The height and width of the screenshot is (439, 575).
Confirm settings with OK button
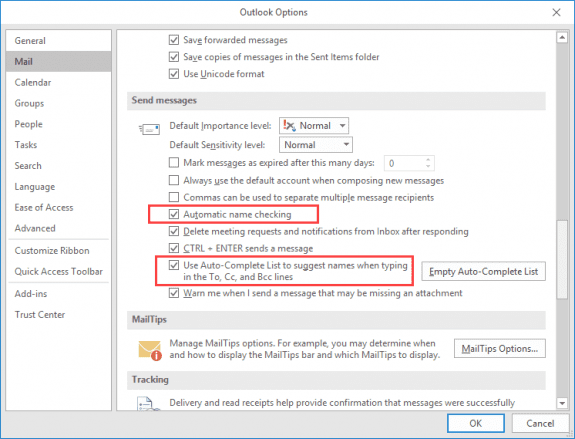point(476,424)
